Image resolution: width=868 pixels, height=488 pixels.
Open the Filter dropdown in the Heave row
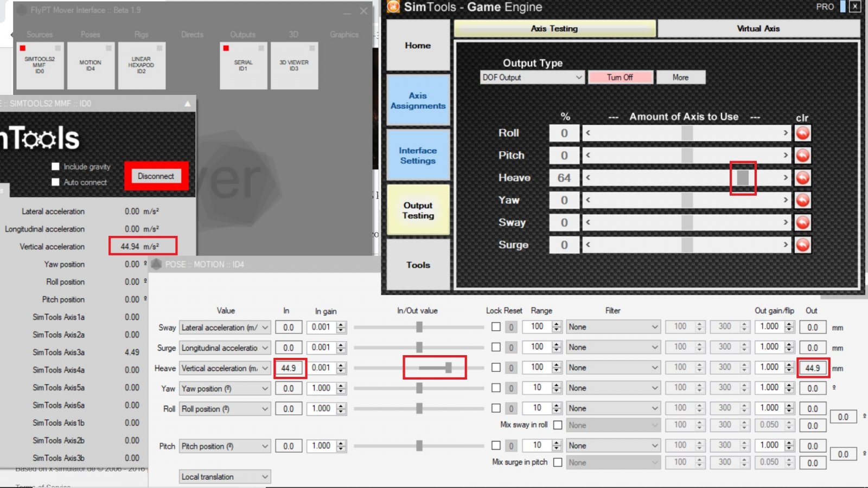613,368
